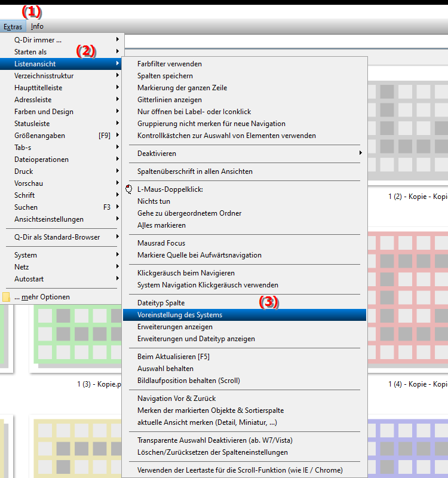The width and height of the screenshot is (448, 478).
Task: Enable Nur öffnen bei Label- oder Iconklick
Action: click(x=244, y=112)
